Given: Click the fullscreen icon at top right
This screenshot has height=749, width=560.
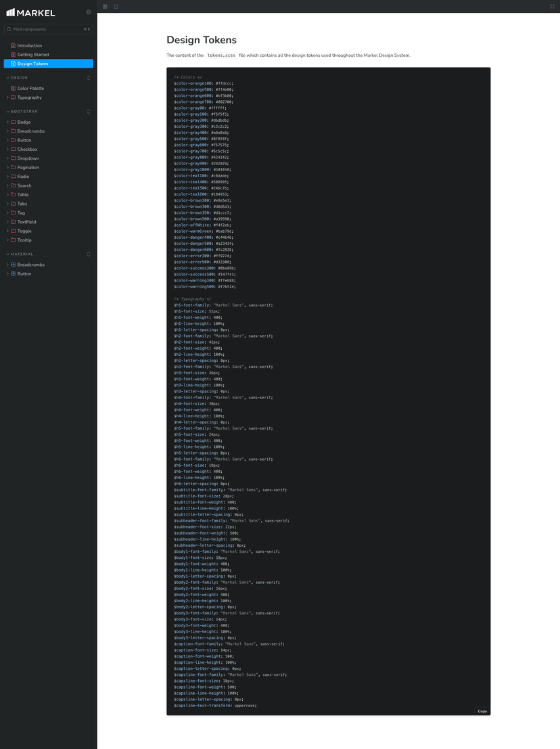Looking at the screenshot, I should tap(553, 6).
